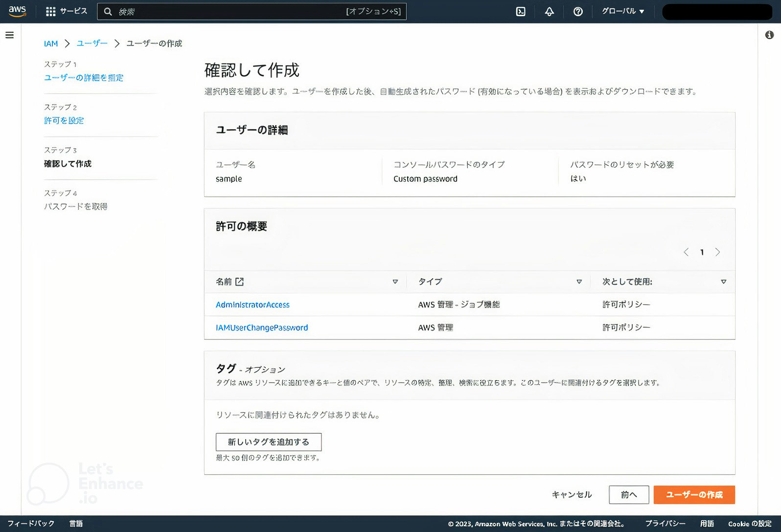Click 許可ポリシー cell in AdministratorAccess row

(626, 305)
